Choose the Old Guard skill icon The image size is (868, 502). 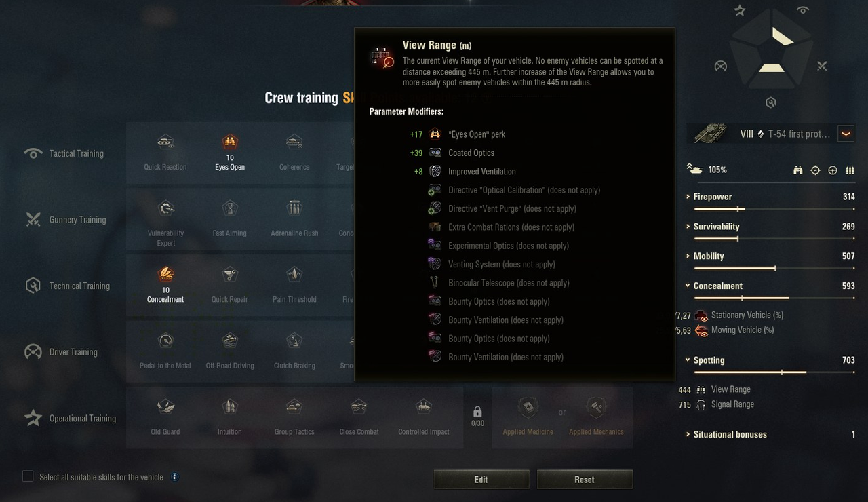point(165,406)
